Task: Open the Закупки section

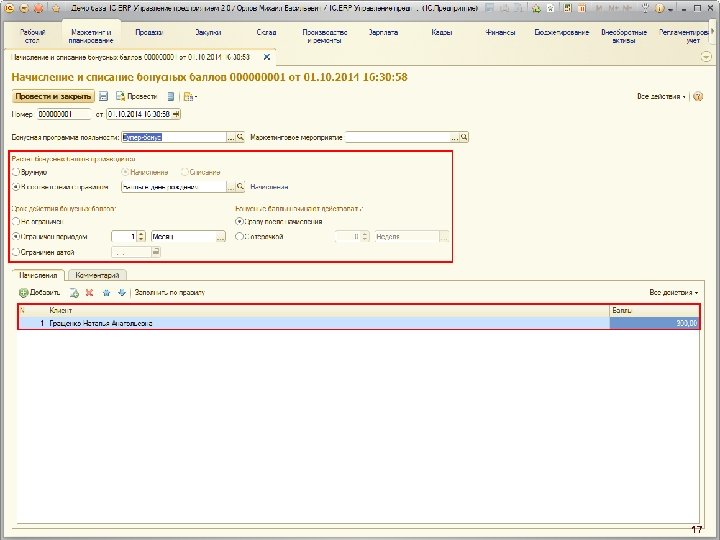Action: [x=208, y=33]
